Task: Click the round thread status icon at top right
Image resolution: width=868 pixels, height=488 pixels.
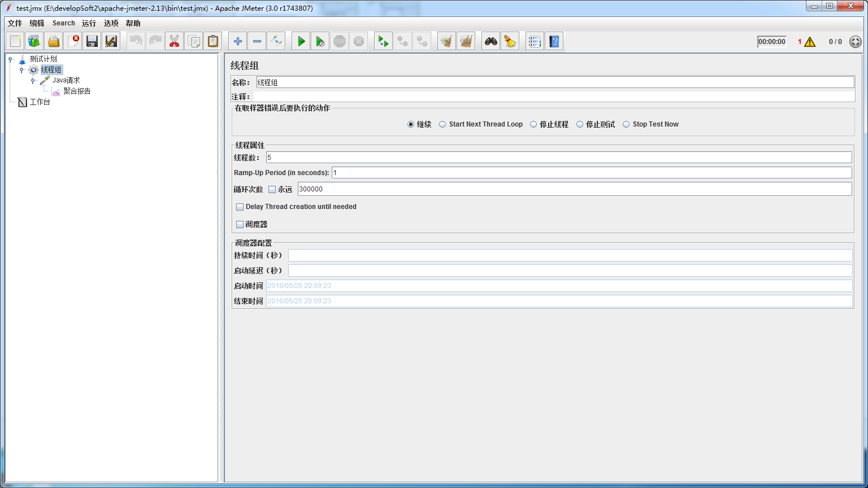Action: (x=856, y=42)
